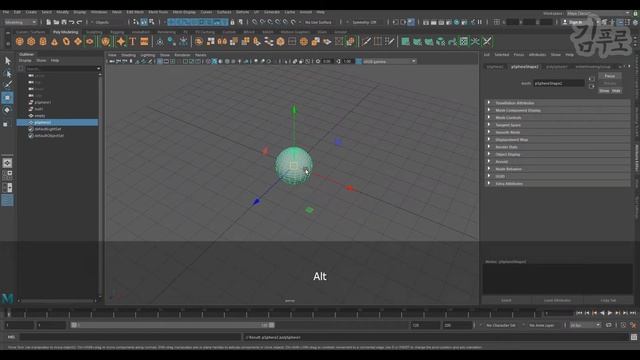Toggle Symmetry Off setting in status line

(x=364, y=22)
